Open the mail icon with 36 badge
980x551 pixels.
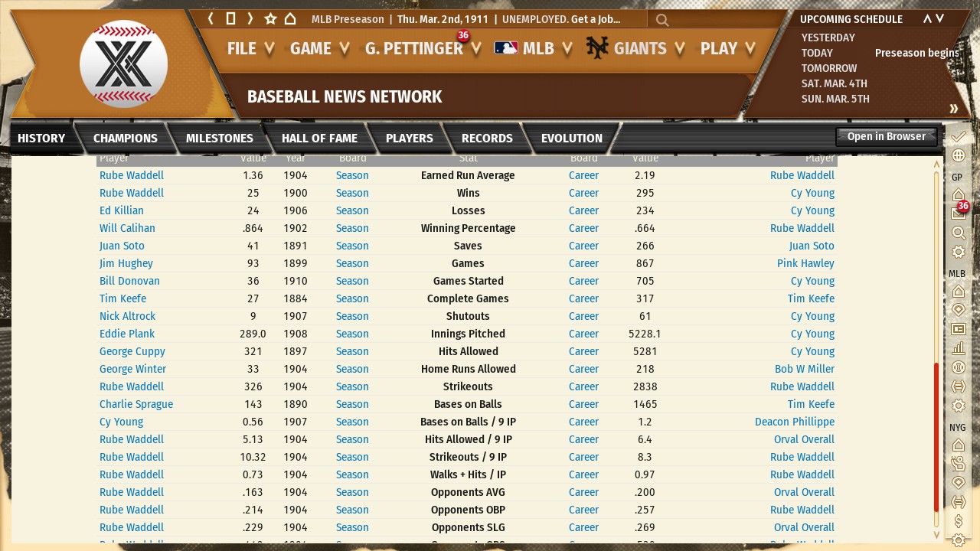958,213
